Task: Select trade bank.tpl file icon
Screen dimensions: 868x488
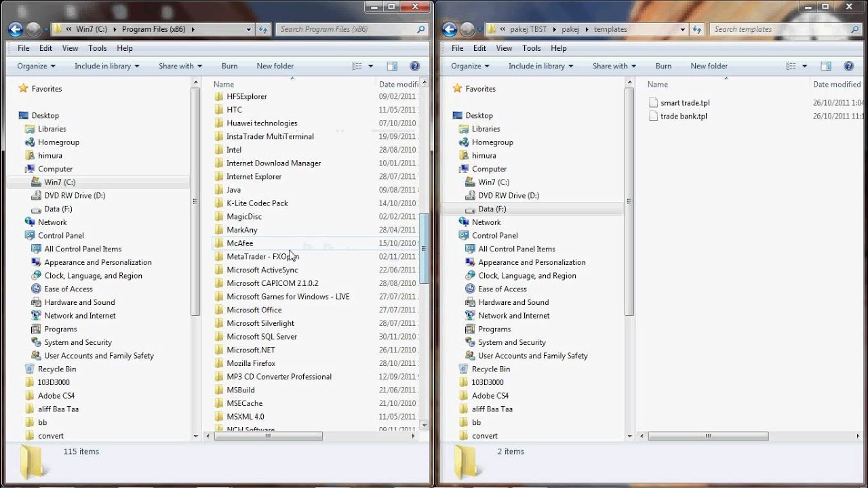Action: pyautogui.click(x=654, y=116)
